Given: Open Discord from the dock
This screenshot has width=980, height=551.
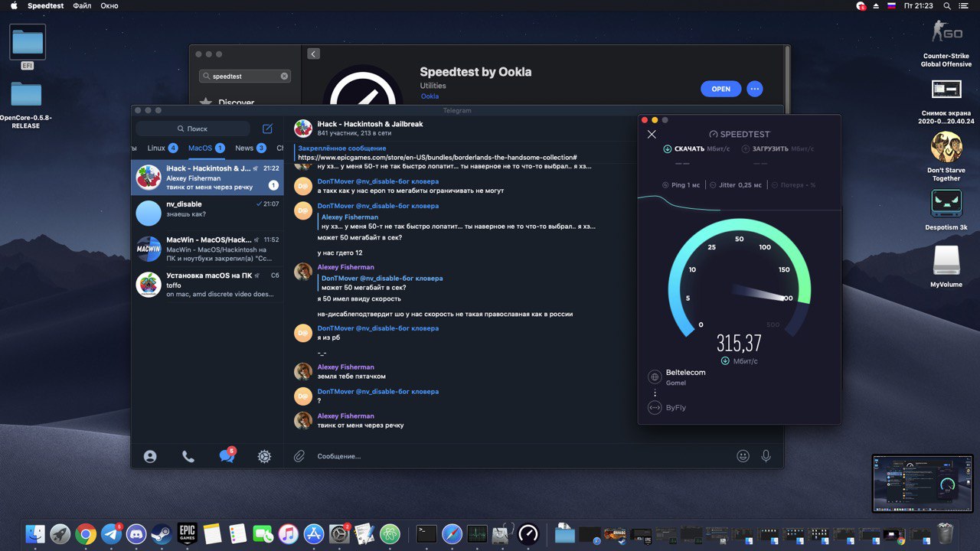Looking at the screenshot, I should pos(136,533).
